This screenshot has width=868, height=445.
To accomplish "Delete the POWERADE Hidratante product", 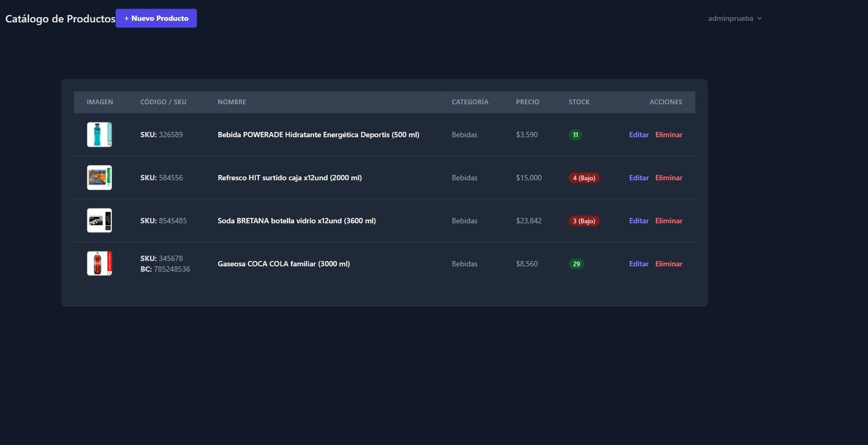I will click(x=669, y=135).
